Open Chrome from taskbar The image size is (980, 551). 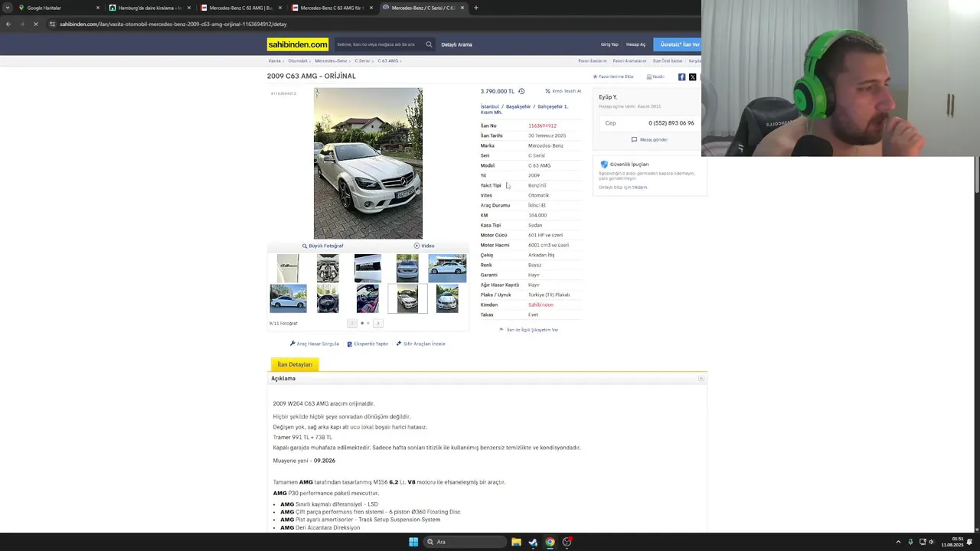tap(550, 542)
